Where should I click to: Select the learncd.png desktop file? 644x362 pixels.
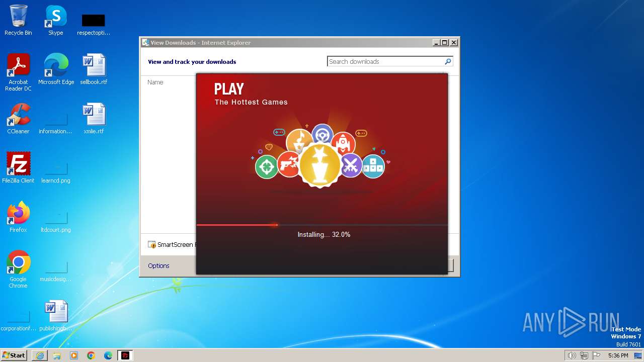point(56,172)
